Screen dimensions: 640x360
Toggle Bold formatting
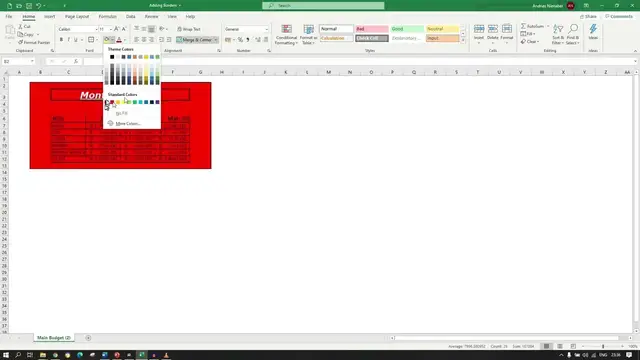click(x=61, y=40)
